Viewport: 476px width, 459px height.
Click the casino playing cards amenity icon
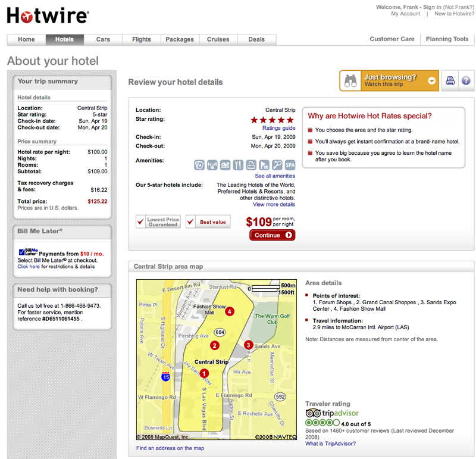point(199,165)
